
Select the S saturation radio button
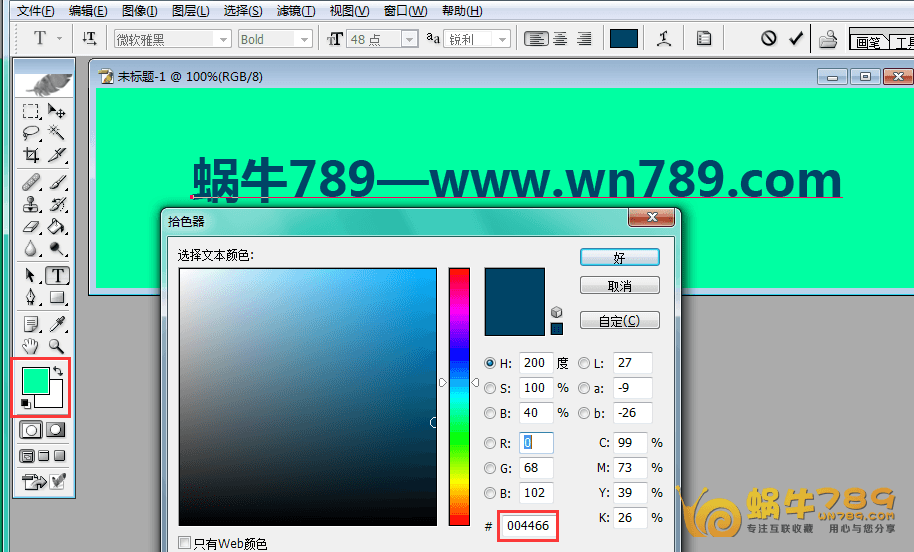coord(490,388)
